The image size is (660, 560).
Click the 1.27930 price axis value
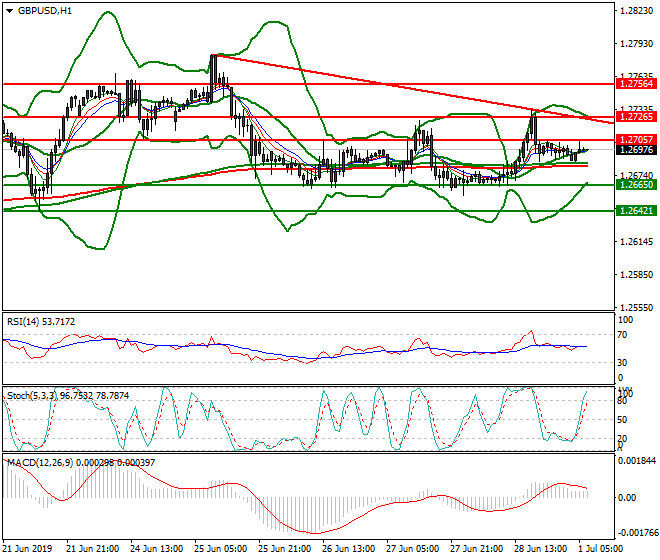(637, 44)
